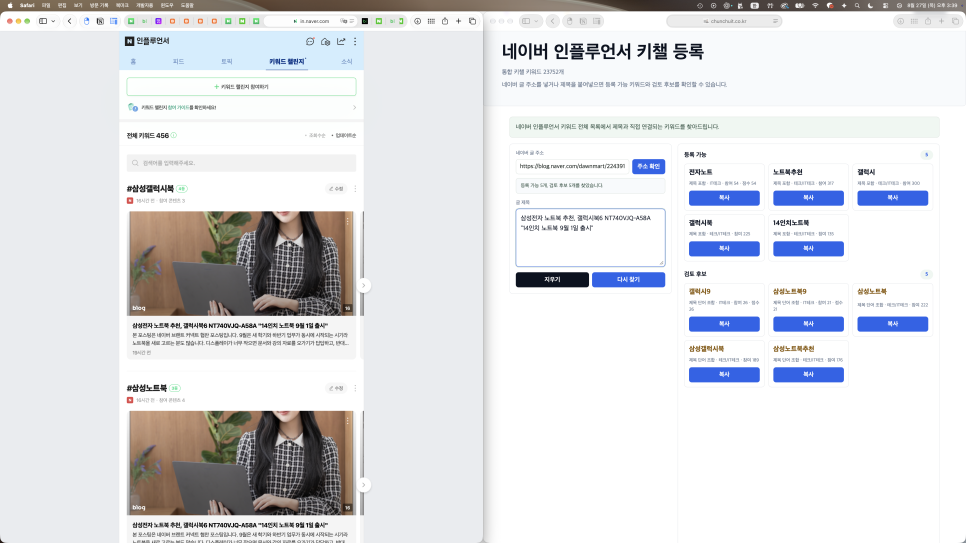Next slide arrow on #삼성노트북 carousel

364,485
